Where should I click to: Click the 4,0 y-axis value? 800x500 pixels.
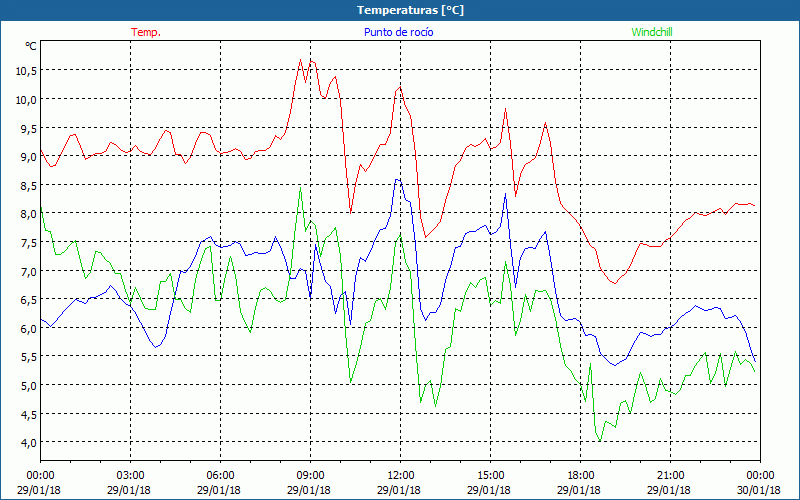click(x=29, y=442)
